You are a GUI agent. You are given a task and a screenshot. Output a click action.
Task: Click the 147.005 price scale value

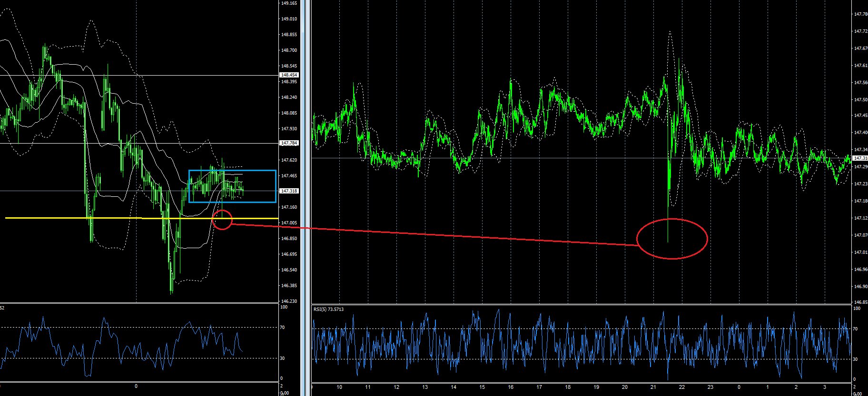(289, 223)
